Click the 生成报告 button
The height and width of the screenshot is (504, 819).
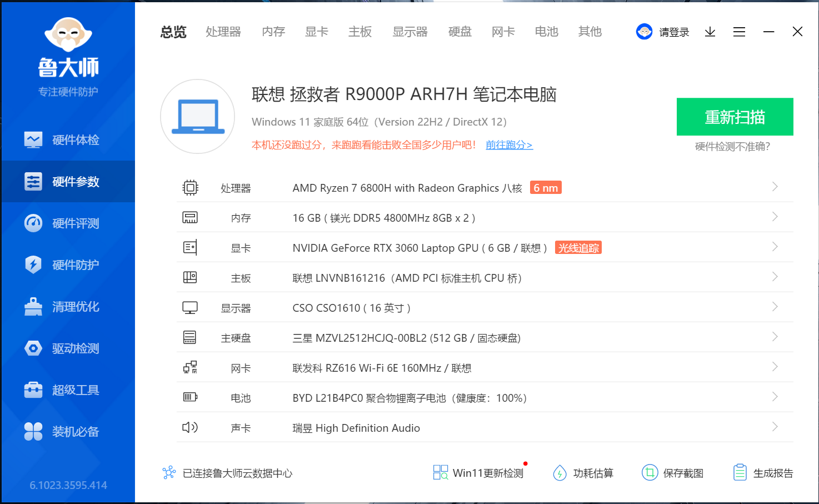click(x=763, y=473)
